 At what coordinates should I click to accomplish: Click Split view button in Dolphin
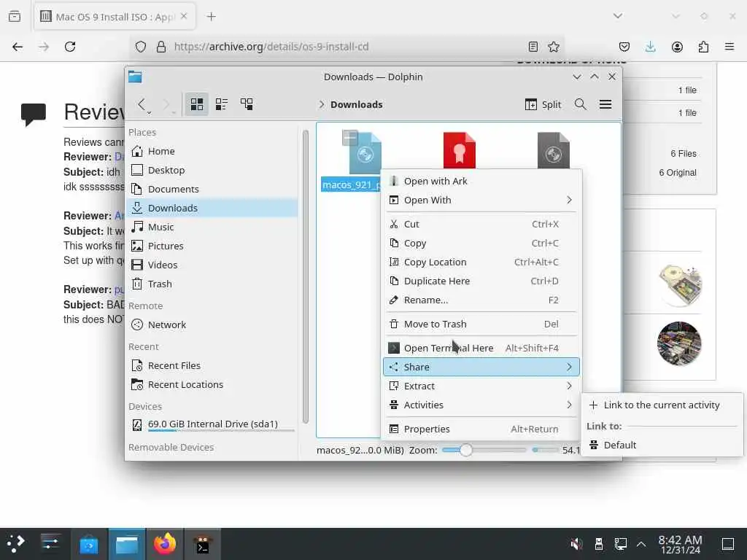coord(543,104)
